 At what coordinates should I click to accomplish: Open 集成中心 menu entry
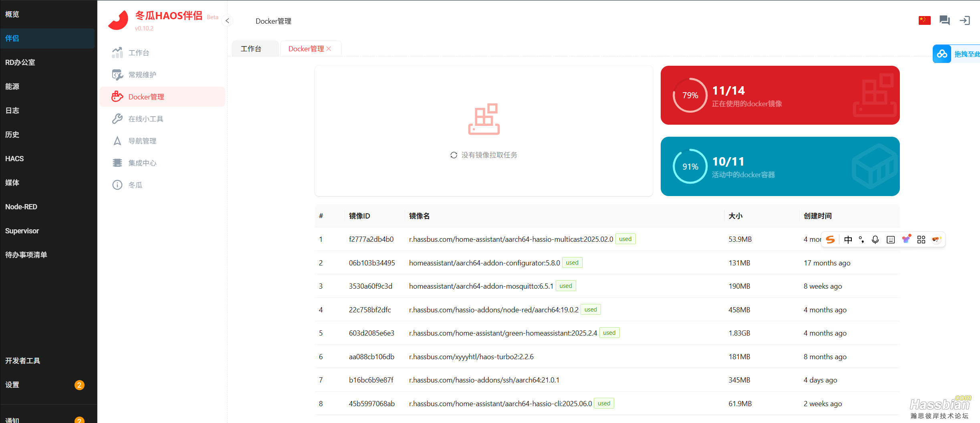tap(162, 163)
